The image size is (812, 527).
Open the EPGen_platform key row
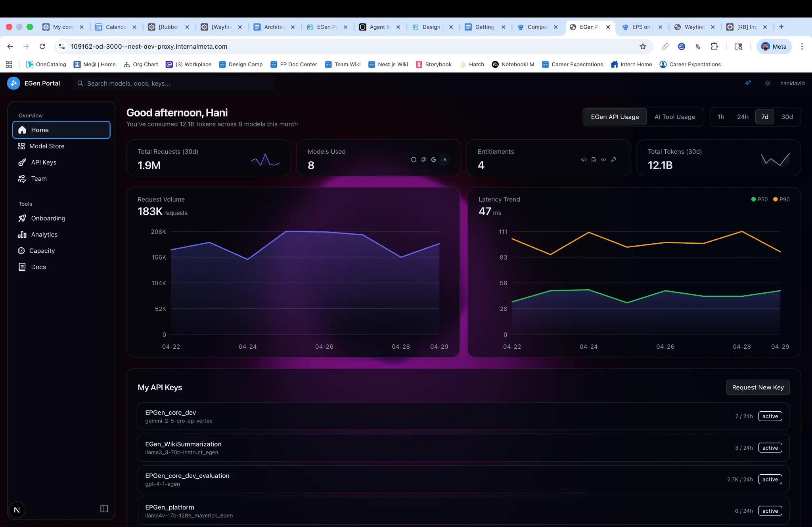click(x=463, y=511)
